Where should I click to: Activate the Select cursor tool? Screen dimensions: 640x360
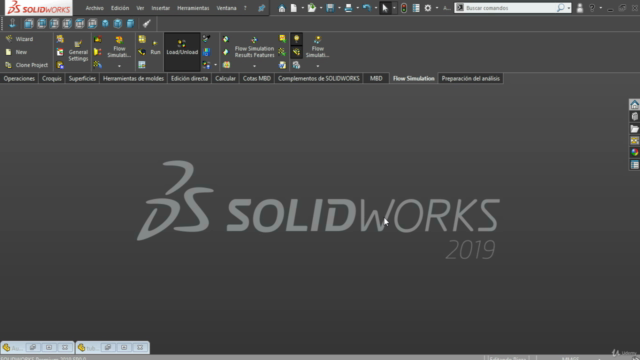[x=385, y=8]
